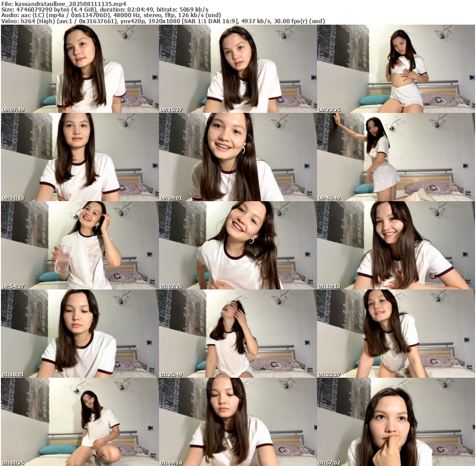Click the frame stamped 01:02:25
Image resolution: width=476 pixels, height=466 pixels.
238,245
